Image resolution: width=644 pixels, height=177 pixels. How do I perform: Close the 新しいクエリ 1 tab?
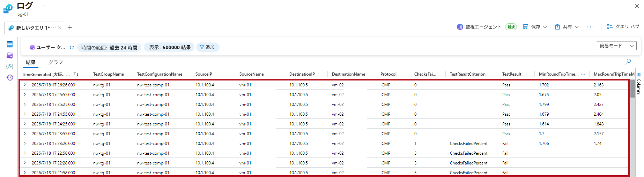(x=60, y=28)
